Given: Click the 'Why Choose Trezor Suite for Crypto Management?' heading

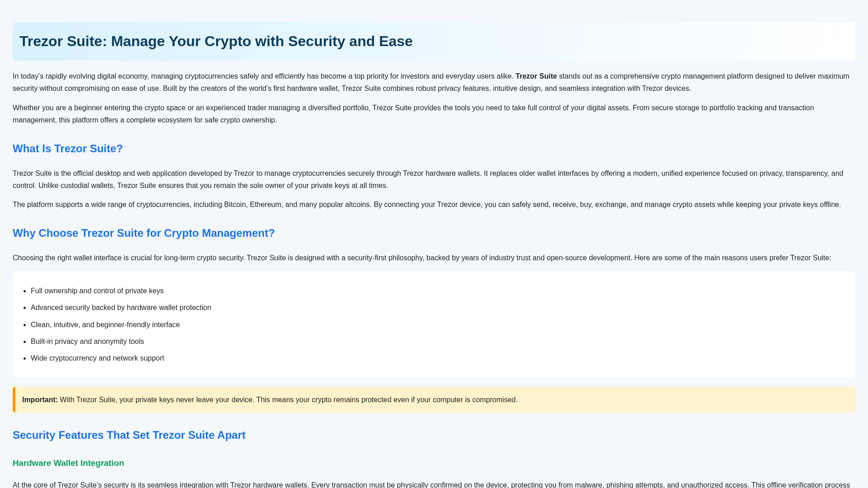Looking at the screenshot, I should click(144, 233).
